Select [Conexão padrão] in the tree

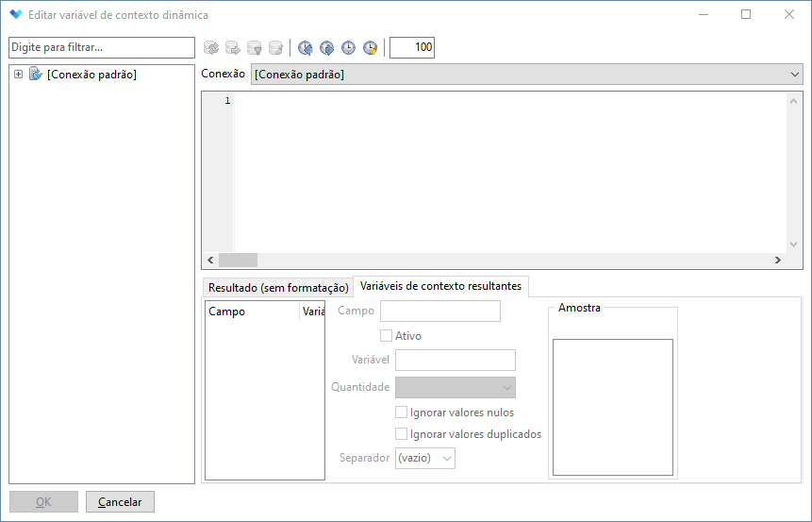[x=91, y=75]
